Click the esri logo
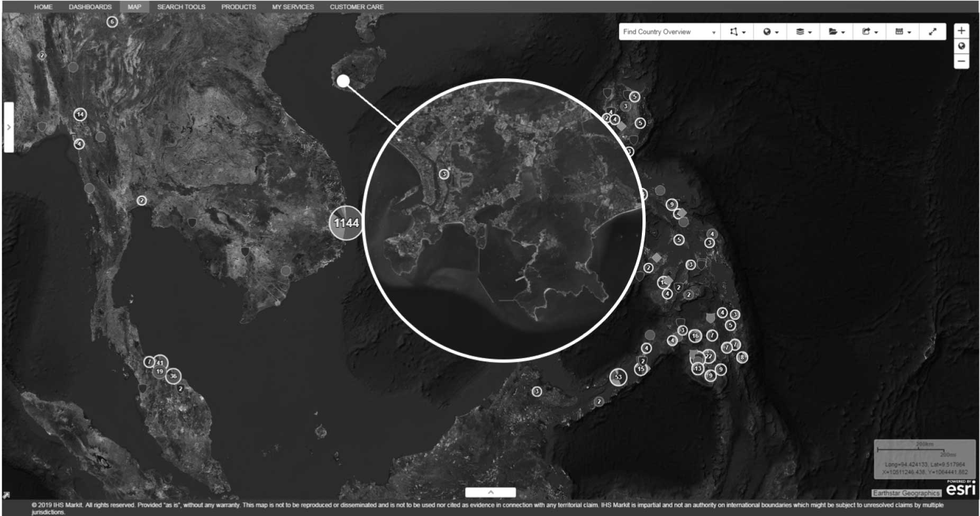 tap(960, 488)
